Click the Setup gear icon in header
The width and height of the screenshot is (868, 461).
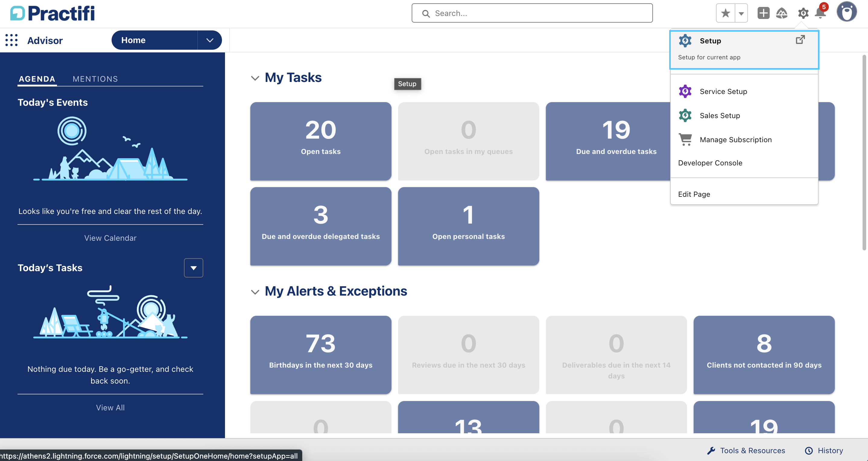coord(803,13)
